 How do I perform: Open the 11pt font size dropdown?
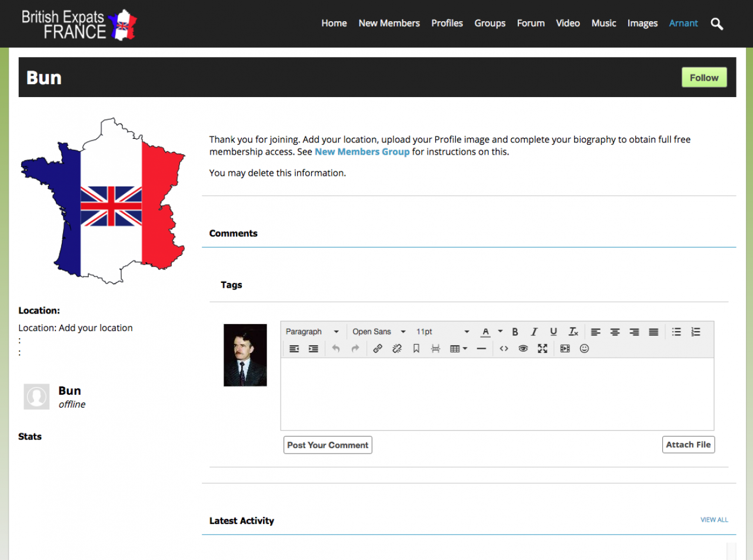tap(442, 332)
